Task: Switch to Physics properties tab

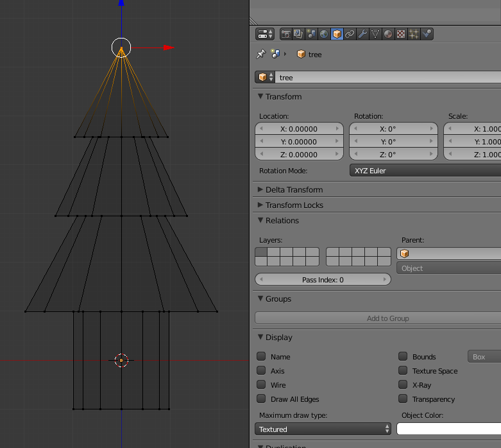Action: (x=427, y=34)
